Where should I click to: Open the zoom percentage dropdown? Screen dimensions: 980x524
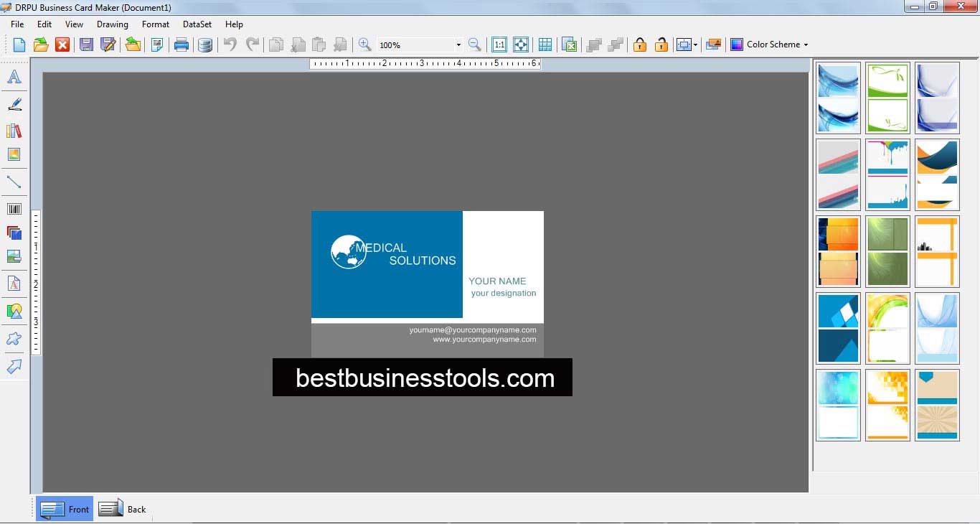click(x=458, y=44)
